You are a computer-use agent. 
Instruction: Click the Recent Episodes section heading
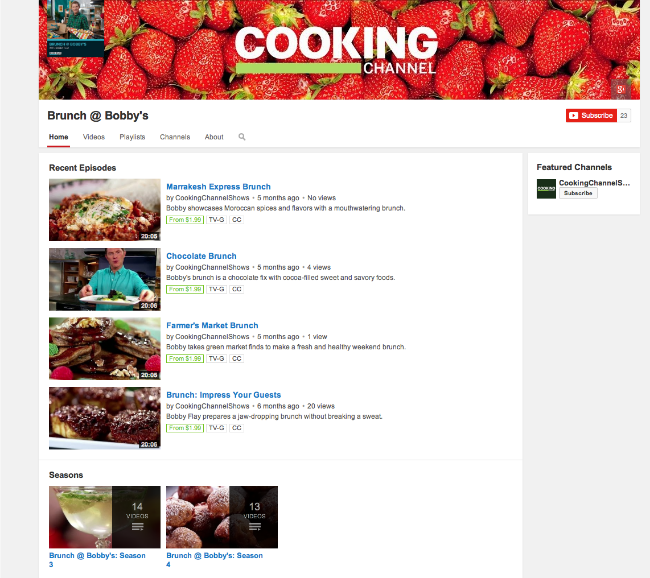(x=82, y=168)
